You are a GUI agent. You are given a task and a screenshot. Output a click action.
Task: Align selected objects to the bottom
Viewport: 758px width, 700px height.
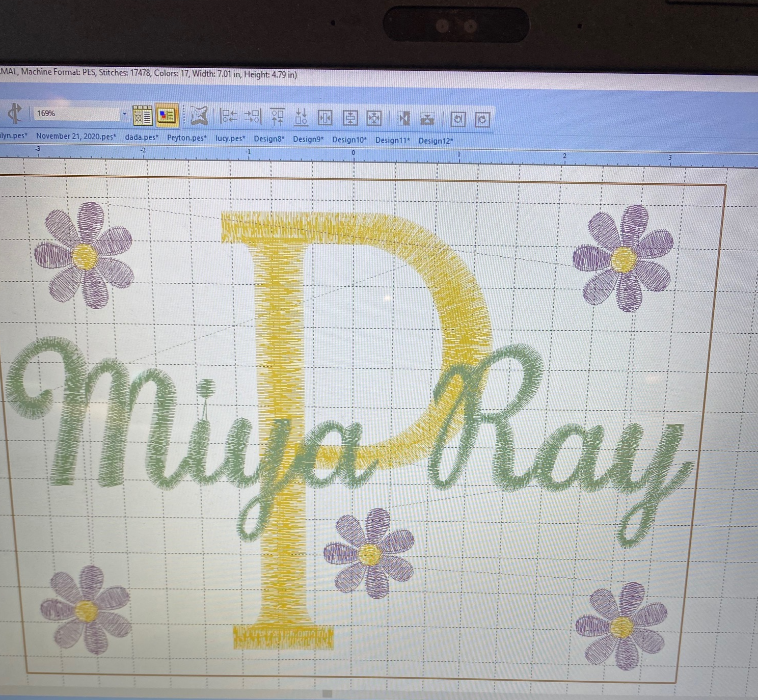pos(301,118)
